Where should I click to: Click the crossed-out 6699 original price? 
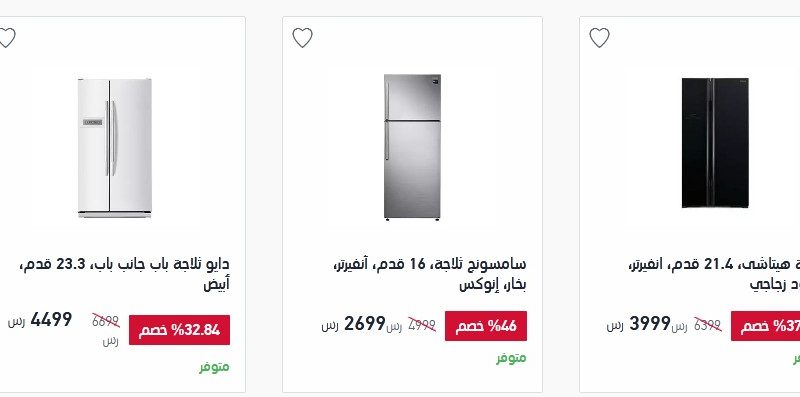(106, 321)
